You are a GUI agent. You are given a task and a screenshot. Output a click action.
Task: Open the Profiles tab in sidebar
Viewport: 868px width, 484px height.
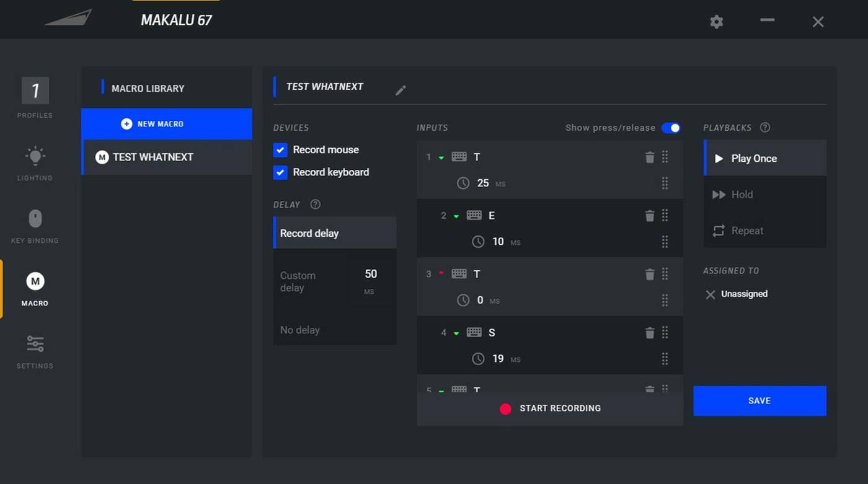35,98
